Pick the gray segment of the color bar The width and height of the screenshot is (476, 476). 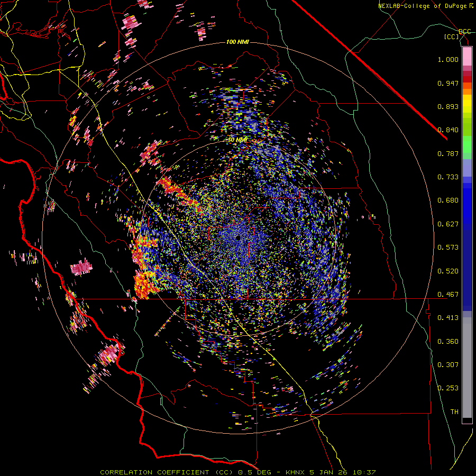click(467, 368)
